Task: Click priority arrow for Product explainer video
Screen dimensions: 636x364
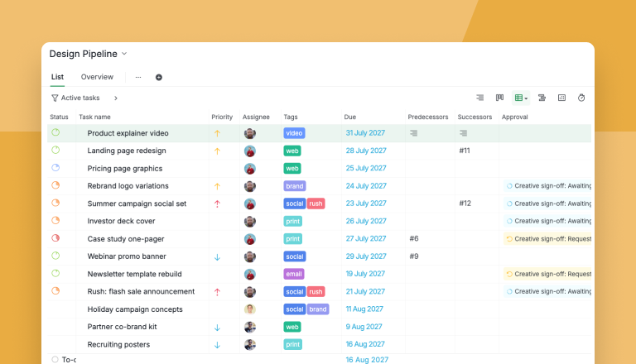Action: [x=218, y=133]
